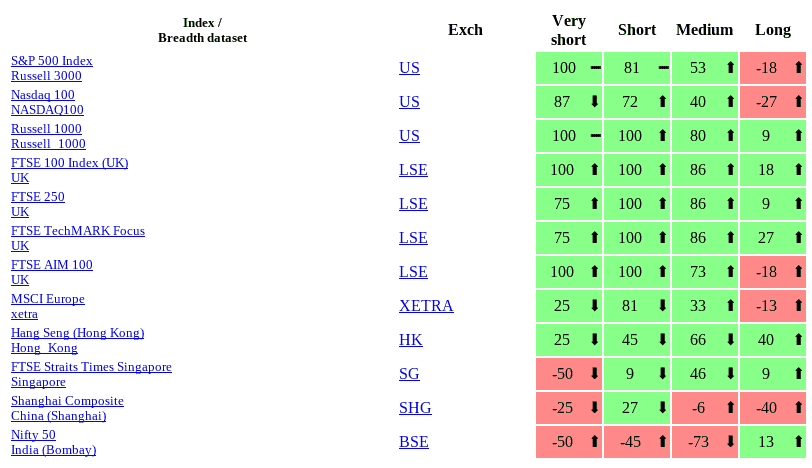
Task: Click the XETRA exchange link
Action: 426,306
